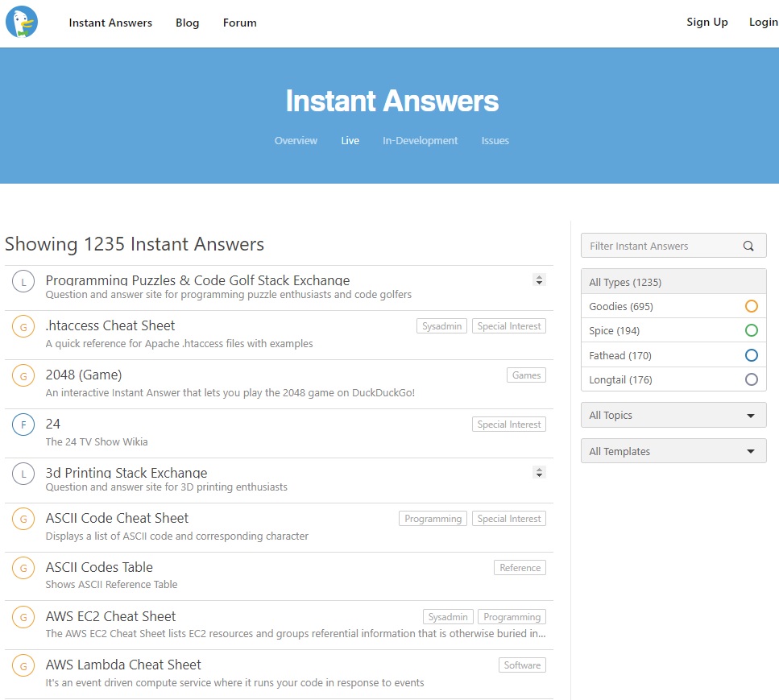The image size is (779, 700).
Task: Switch to the In-Development tab
Action: pos(420,141)
